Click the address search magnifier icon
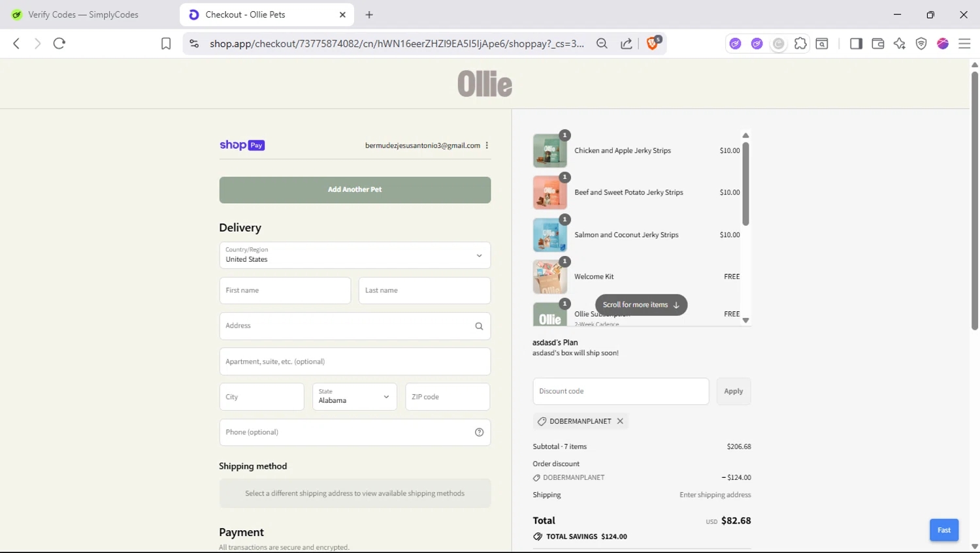The width and height of the screenshot is (980, 553). coord(479,326)
